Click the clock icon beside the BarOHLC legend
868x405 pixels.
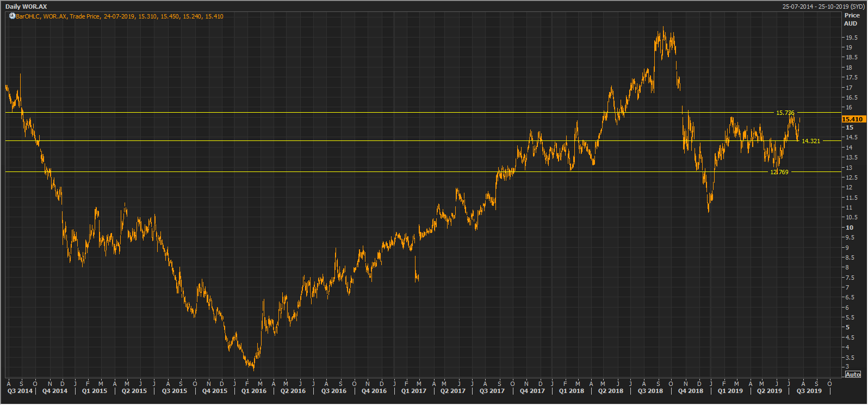pyautogui.click(x=12, y=16)
